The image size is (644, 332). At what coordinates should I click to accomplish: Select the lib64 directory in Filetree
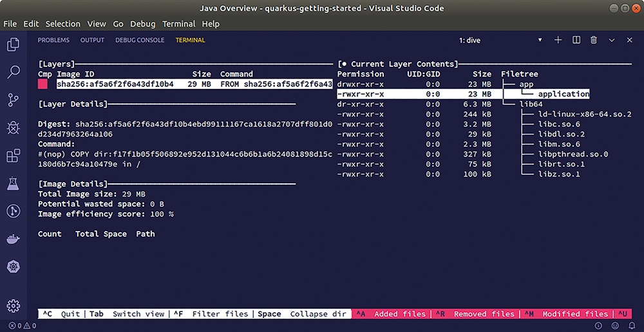531,104
